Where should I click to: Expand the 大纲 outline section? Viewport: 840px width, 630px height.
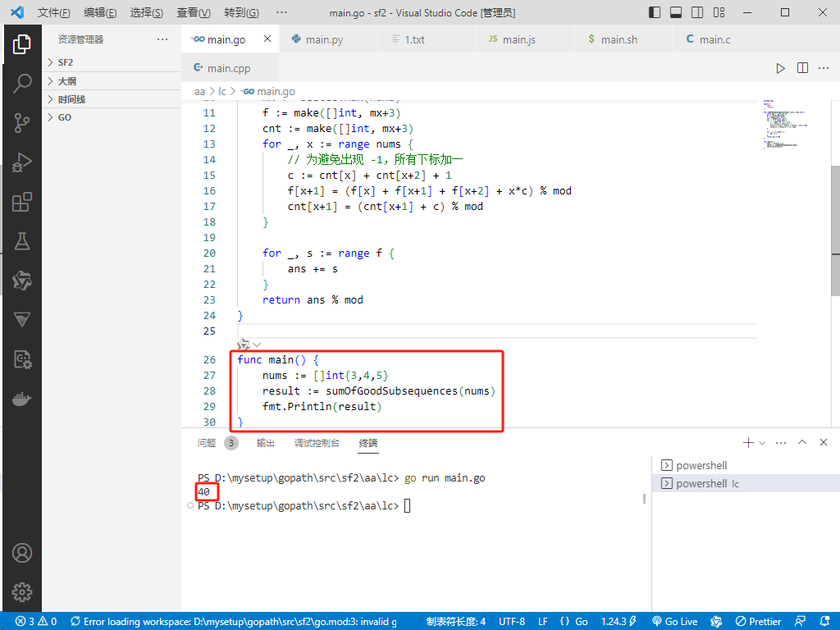(112, 81)
